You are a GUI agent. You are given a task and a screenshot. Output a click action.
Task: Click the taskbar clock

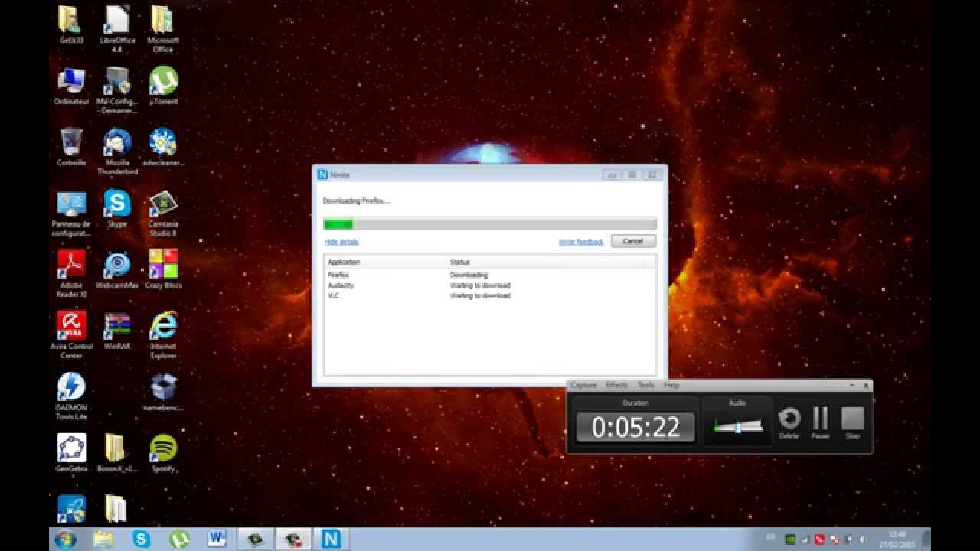tap(897, 539)
